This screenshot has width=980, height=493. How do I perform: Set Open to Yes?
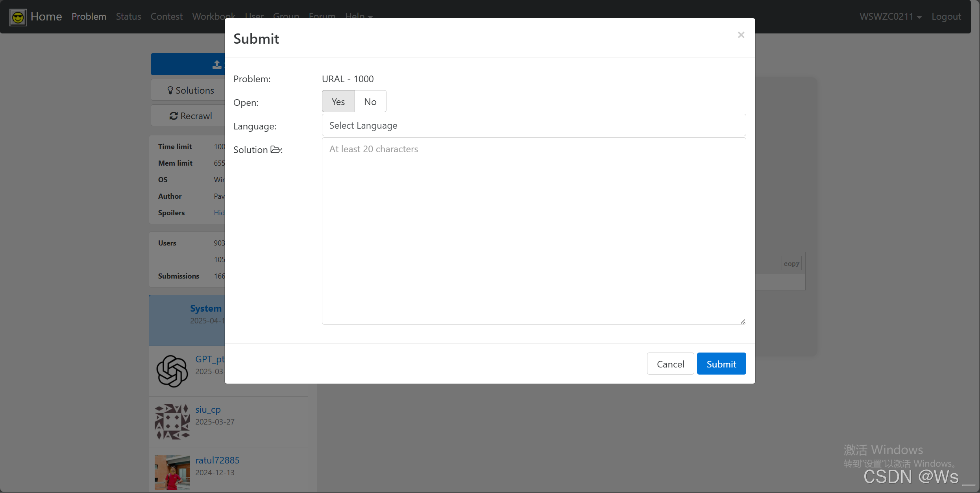coord(338,102)
